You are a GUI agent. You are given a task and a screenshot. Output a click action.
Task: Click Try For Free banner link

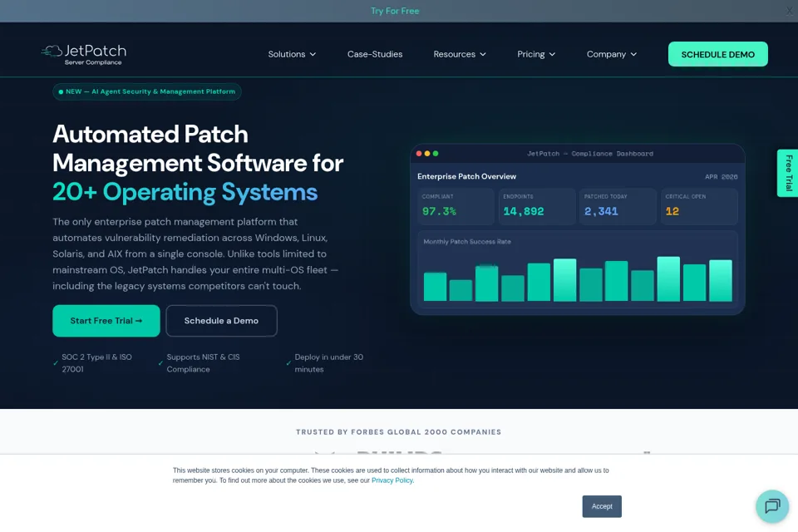(395, 11)
